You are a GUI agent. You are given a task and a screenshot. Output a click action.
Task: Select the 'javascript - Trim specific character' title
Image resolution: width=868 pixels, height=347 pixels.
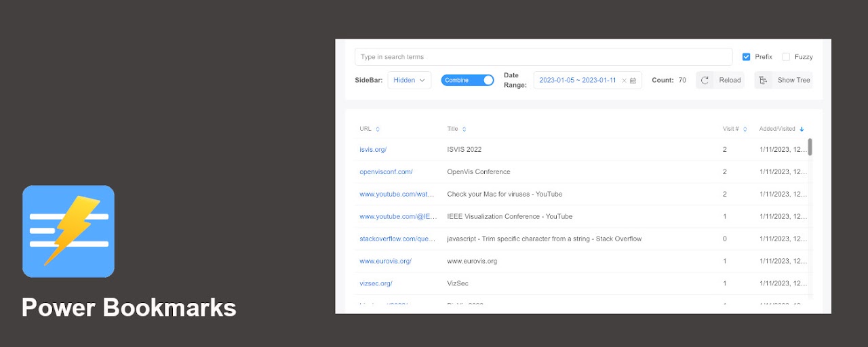coord(545,239)
